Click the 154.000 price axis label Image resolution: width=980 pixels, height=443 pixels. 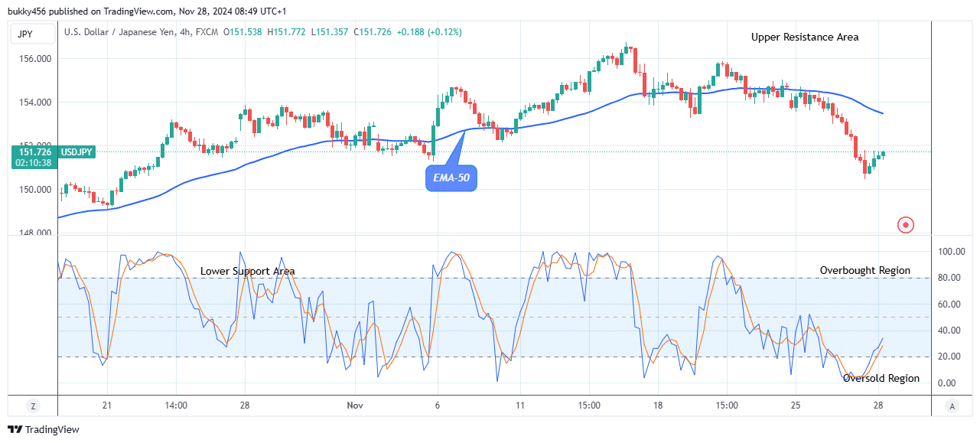click(x=35, y=103)
